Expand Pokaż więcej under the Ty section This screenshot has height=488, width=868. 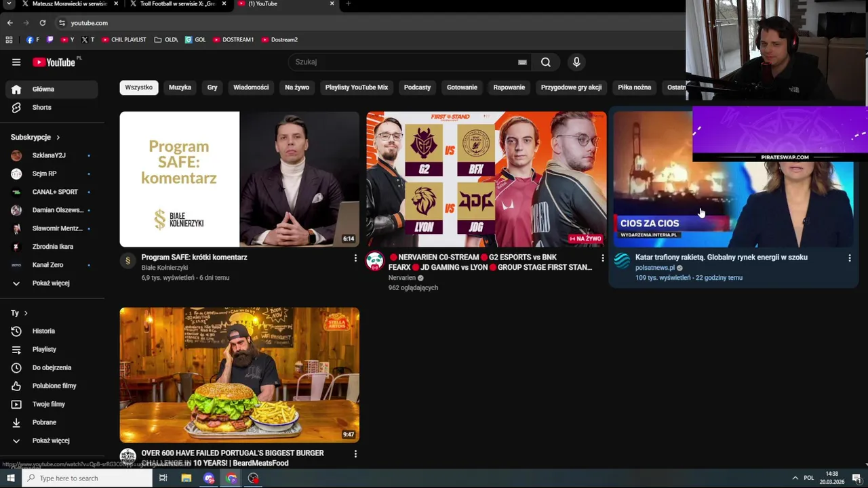pyautogui.click(x=52, y=441)
